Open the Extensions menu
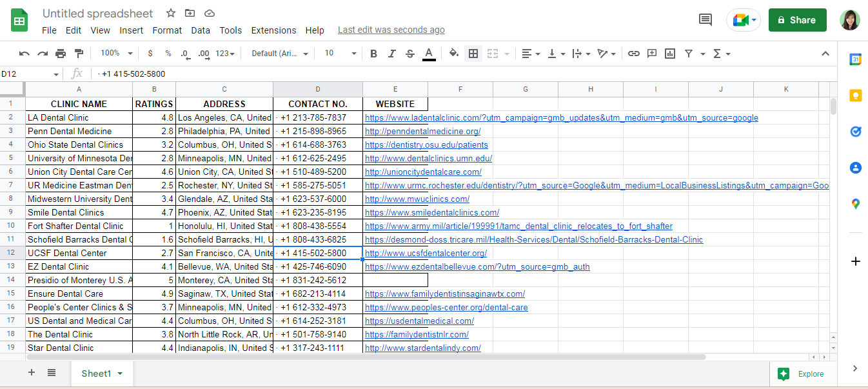This screenshot has width=868, height=389. click(273, 30)
